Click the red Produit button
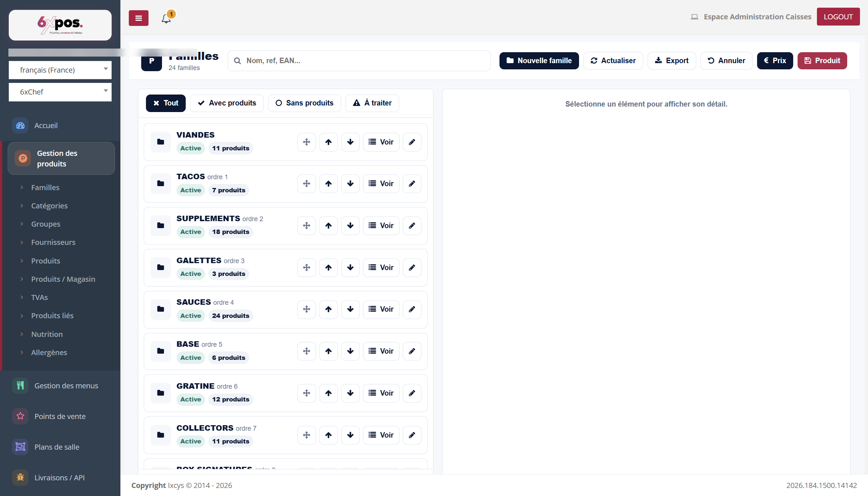868x496 pixels. pyautogui.click(x=822, y=61)
